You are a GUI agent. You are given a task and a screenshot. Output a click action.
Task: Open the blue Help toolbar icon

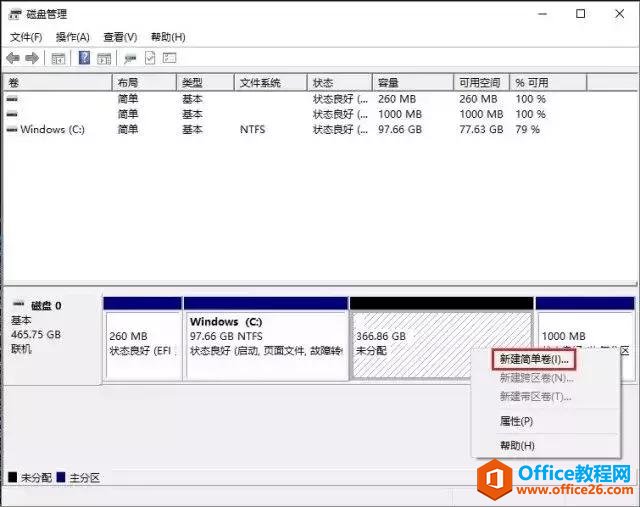point(84,58)
